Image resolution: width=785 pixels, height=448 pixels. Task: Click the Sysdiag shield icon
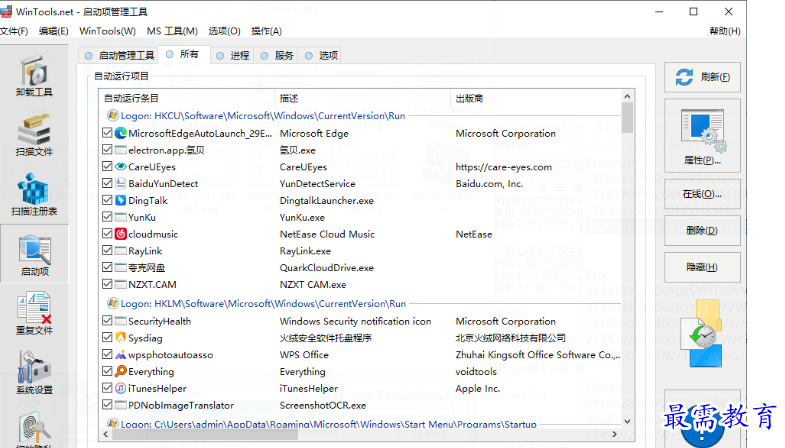[121, 338]
